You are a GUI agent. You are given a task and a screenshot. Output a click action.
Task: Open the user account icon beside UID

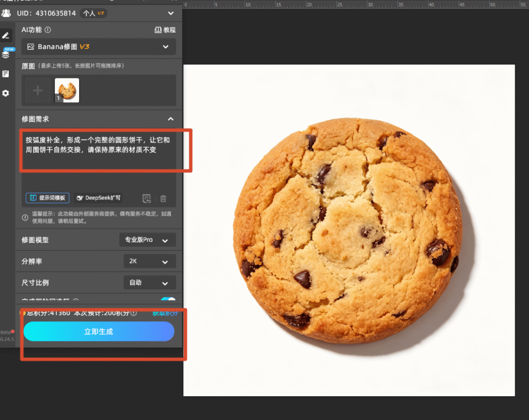pyautogui.click(x=6, y=13)
